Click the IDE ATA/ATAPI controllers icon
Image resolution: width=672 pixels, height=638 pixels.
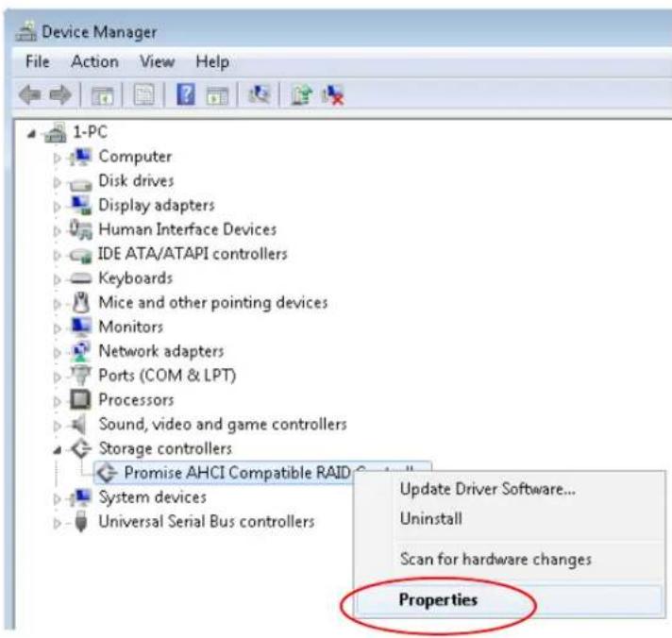point(80,256)
